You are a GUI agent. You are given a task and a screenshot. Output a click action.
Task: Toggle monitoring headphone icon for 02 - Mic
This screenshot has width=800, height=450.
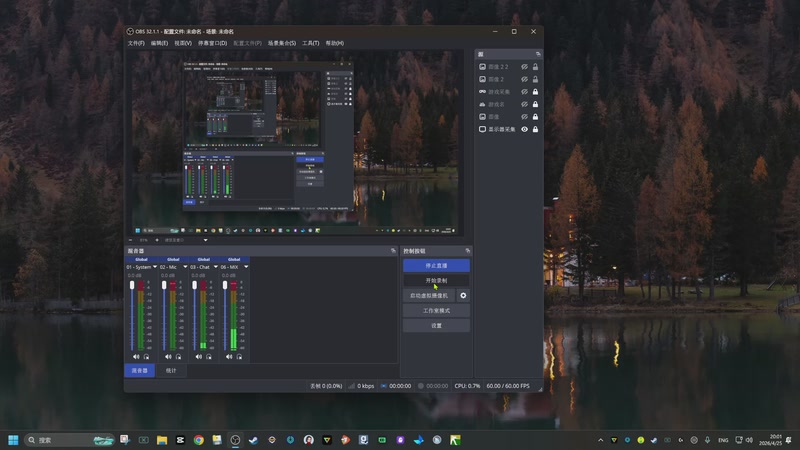tap(179, 357)
